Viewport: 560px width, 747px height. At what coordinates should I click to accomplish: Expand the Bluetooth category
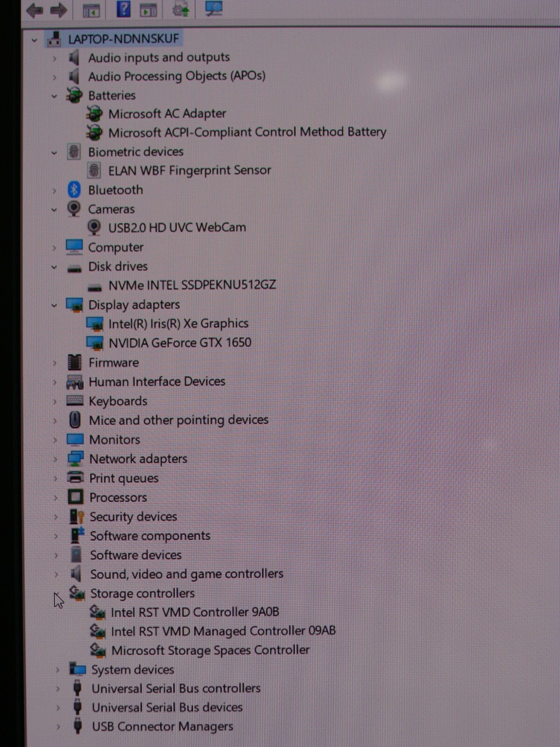[x=55, y=190]
